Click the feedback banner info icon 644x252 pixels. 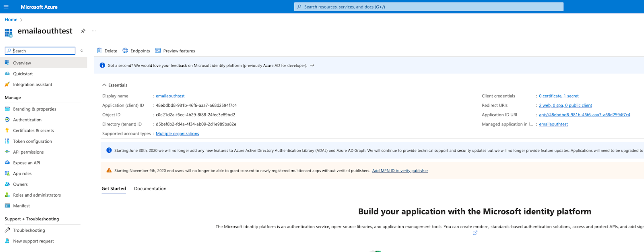coord(102,65)
